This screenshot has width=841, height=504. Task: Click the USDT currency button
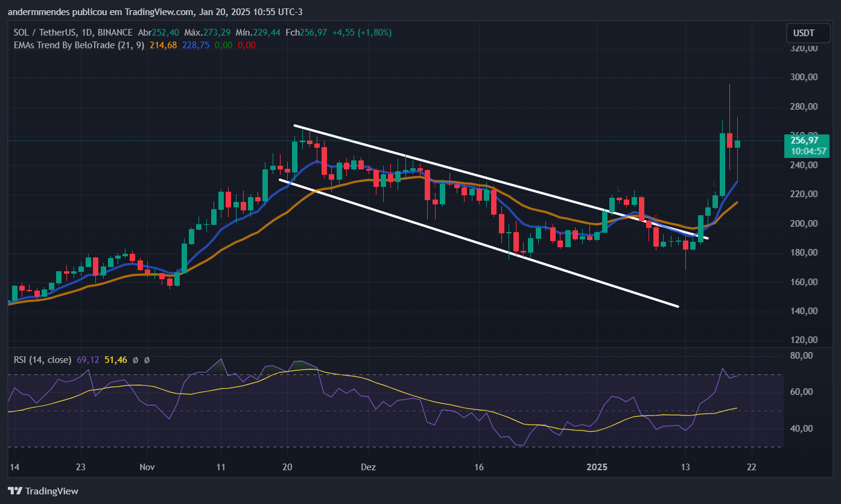pos(808,33)
